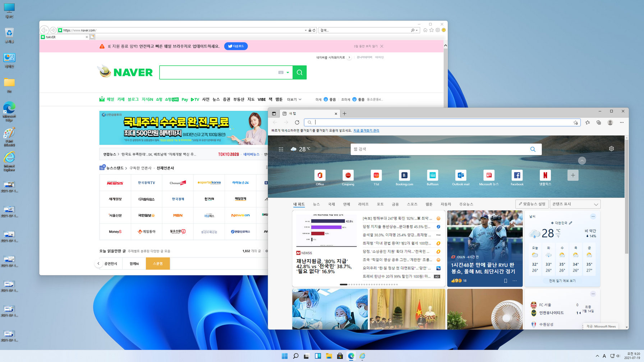Open Edge profile avatar icon
The height and width of the screenshot is (362, 644).
610,122
